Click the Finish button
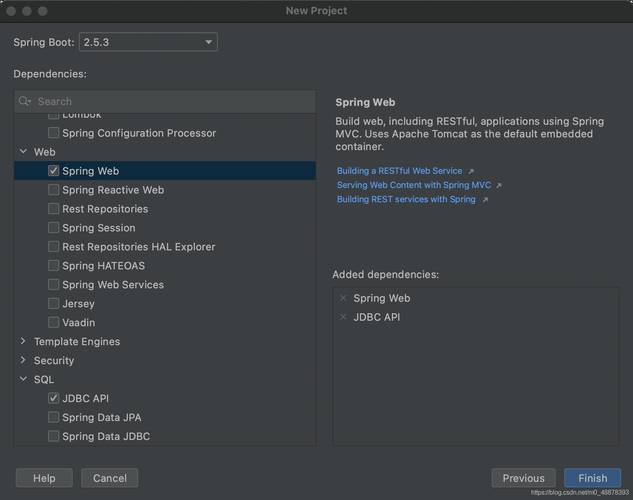 click(x=592, y=478)
